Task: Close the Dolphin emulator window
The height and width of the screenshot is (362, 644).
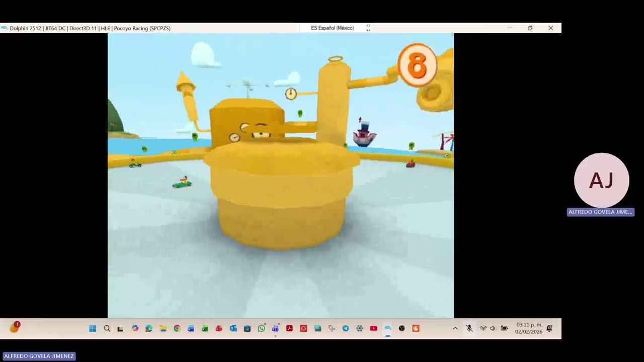Action: click(x=550, y=28)
